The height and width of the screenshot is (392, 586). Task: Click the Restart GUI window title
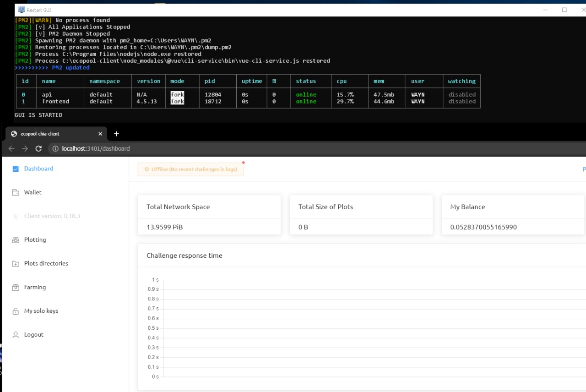(38, 10)
